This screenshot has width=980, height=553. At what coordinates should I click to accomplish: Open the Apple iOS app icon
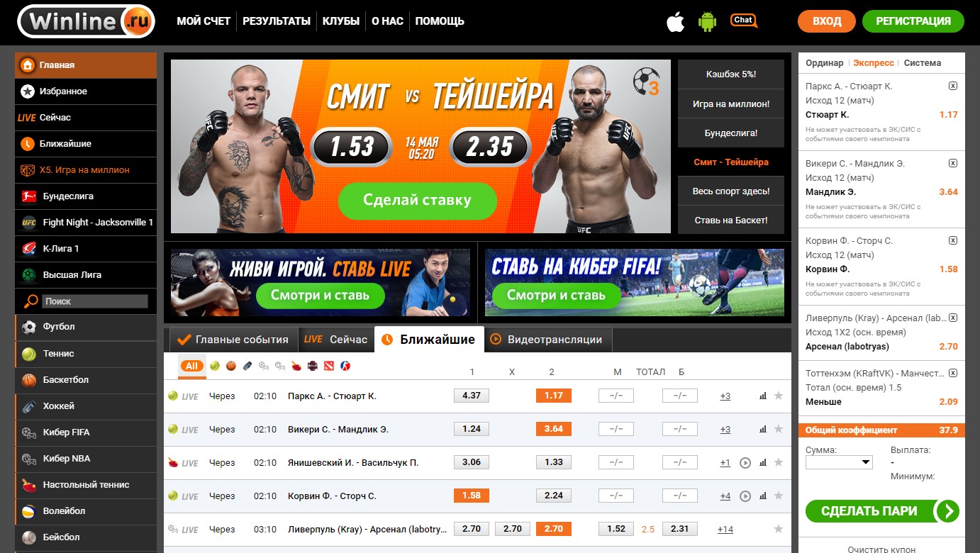tap(676, 22)
